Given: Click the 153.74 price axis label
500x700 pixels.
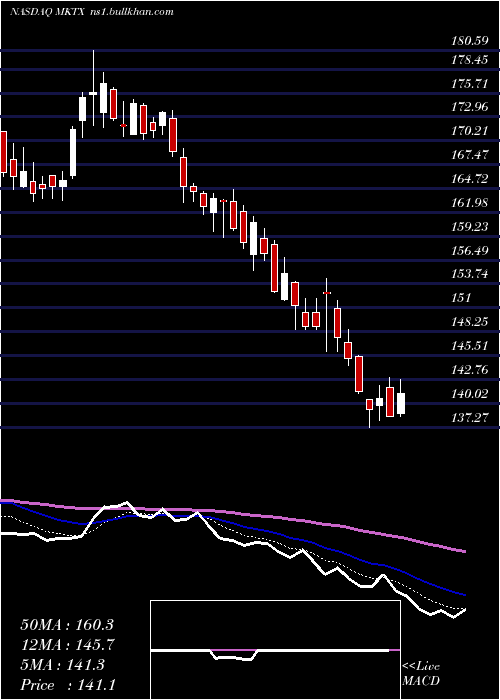Looking at the screenshot, I should pos(469,274).
